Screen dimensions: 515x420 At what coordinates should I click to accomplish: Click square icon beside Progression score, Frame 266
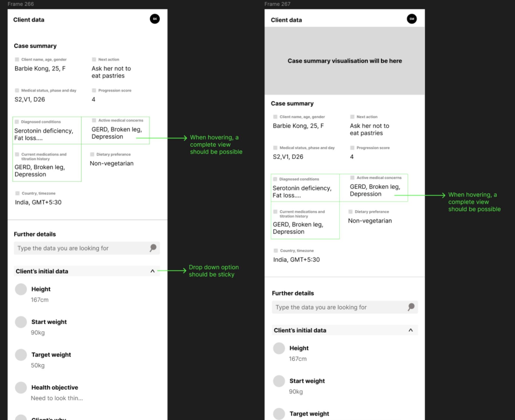point(94,90)
